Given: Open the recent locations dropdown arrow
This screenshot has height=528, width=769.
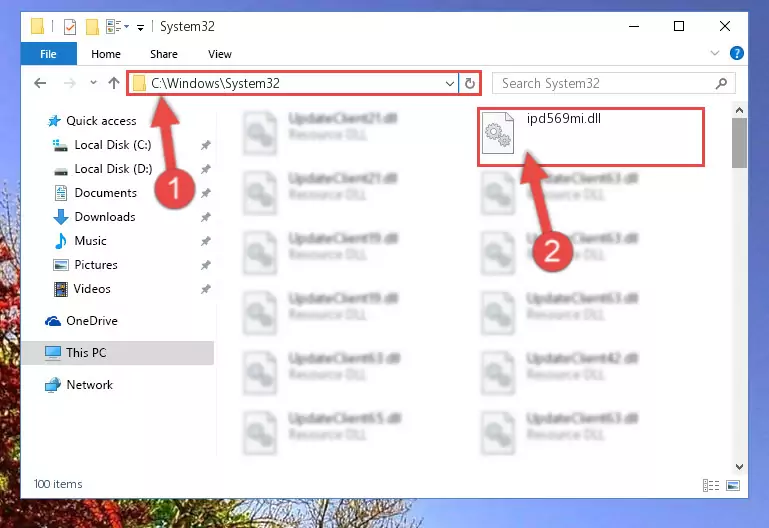Looking at the screenshot, I should [93, 83].
